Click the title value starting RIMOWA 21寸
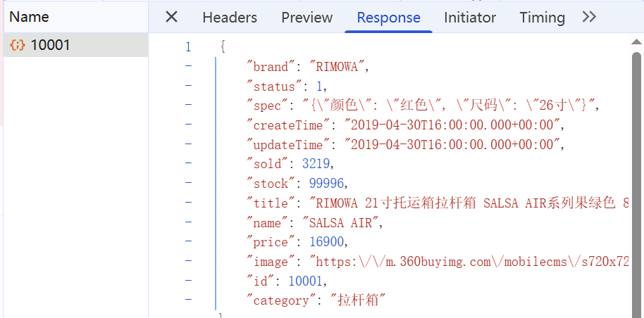Screen dimensions: 644x318 pos(469,203)
